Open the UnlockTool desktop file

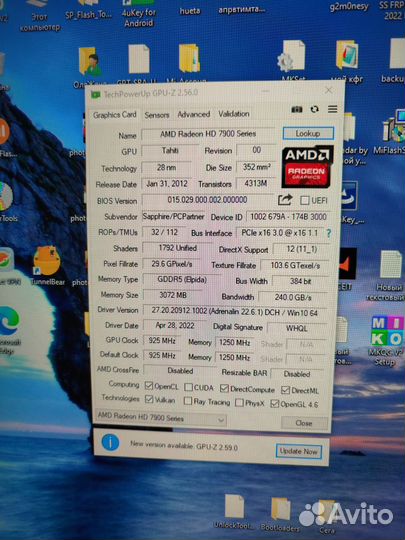(x=234, y=512)
